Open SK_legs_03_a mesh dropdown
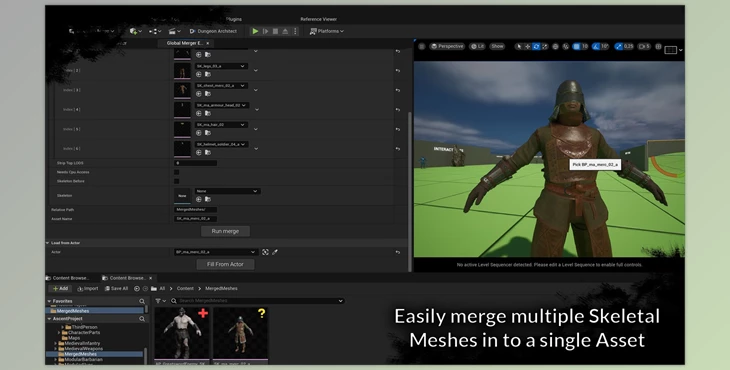The height and width of the screenshot is (370, 730). point(221,66)
